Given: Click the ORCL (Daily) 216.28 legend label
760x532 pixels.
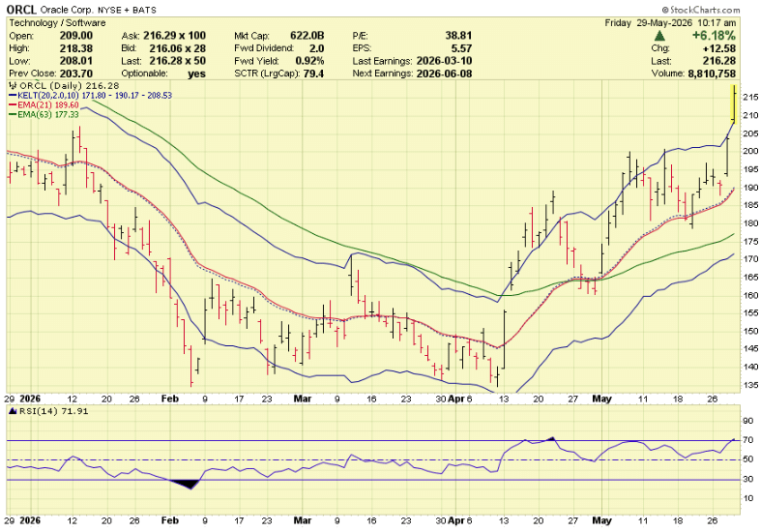Looking at the screenshot, I should point(65,86).
